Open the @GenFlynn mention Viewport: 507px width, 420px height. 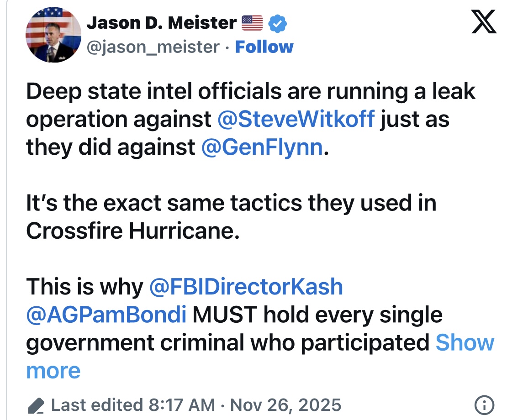tap(262, 147)
